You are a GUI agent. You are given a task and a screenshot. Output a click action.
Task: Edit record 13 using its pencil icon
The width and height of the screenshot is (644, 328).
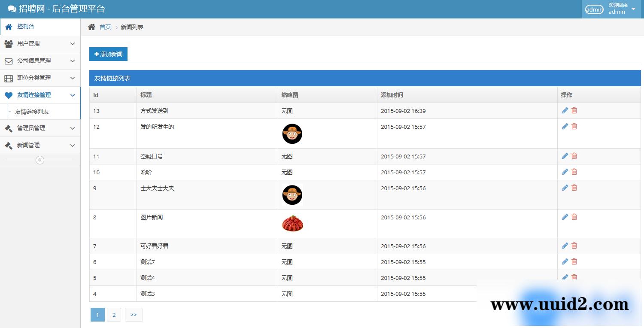[565, 110]
